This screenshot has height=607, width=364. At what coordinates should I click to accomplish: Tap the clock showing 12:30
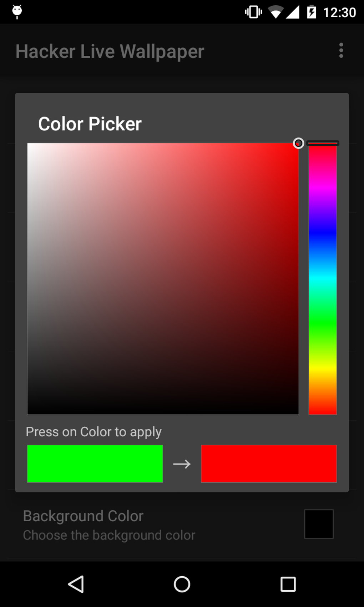(339, 12)
